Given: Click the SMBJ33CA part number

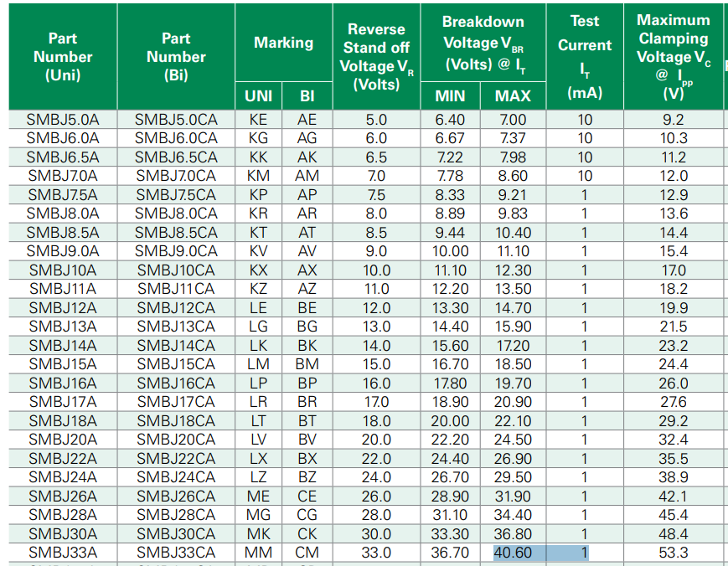Looking at the screenshot, I should (x=176, y=553).
